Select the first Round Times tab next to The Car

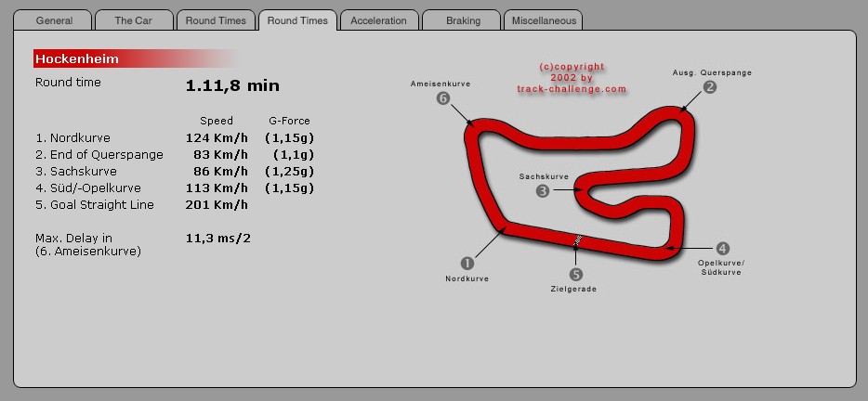point(216,20)
